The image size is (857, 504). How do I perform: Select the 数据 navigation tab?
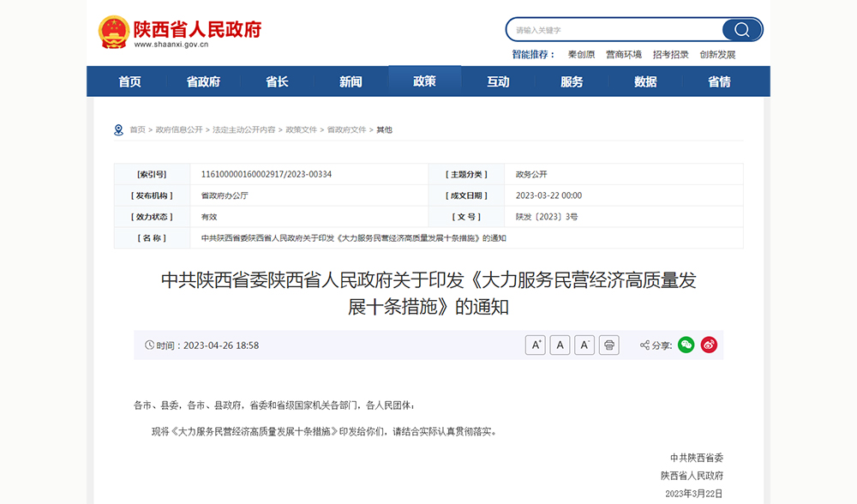click(645, 81)
